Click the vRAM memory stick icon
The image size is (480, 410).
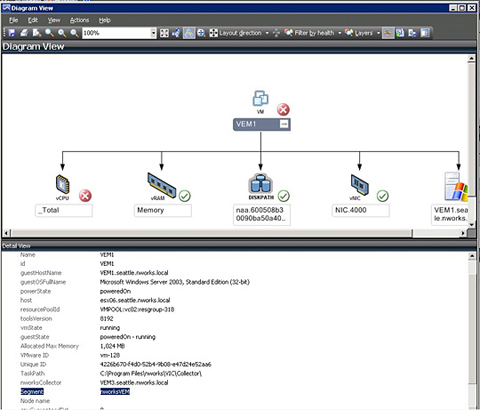click(162, 185)
